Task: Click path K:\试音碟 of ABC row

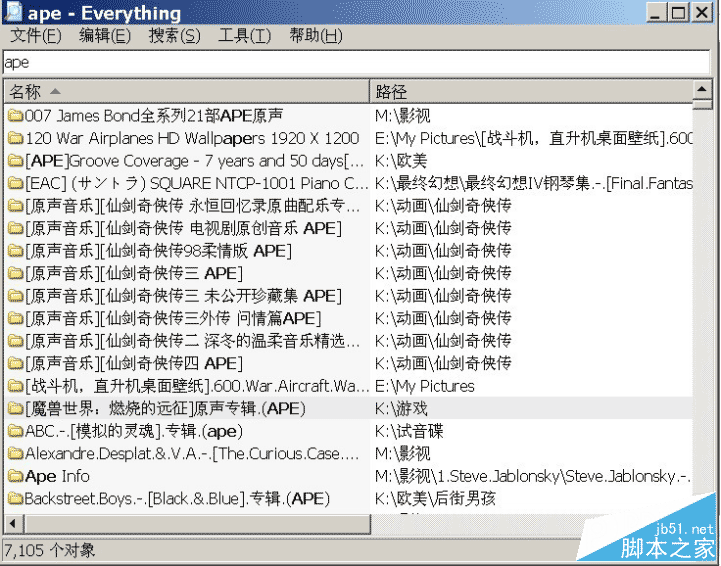Action: tap(409, 431)
